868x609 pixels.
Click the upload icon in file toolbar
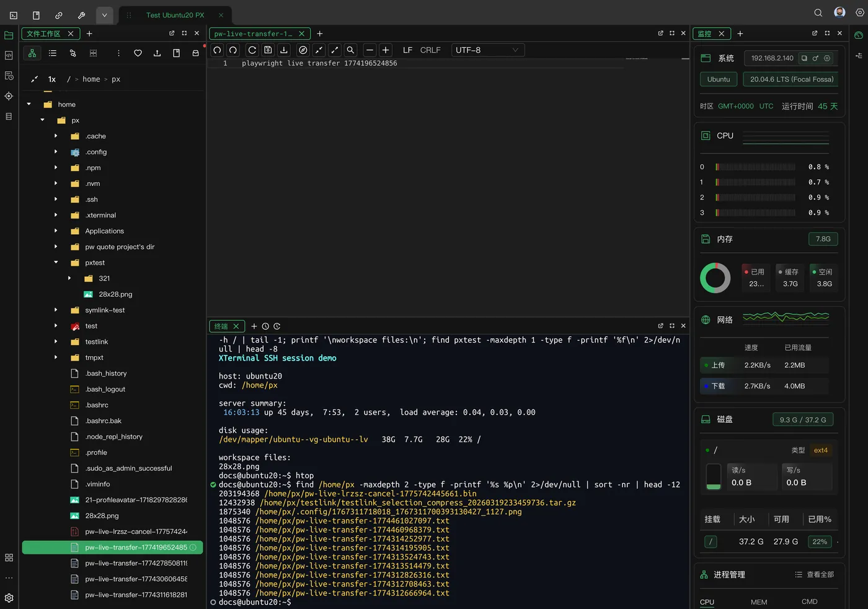point(157,53)
